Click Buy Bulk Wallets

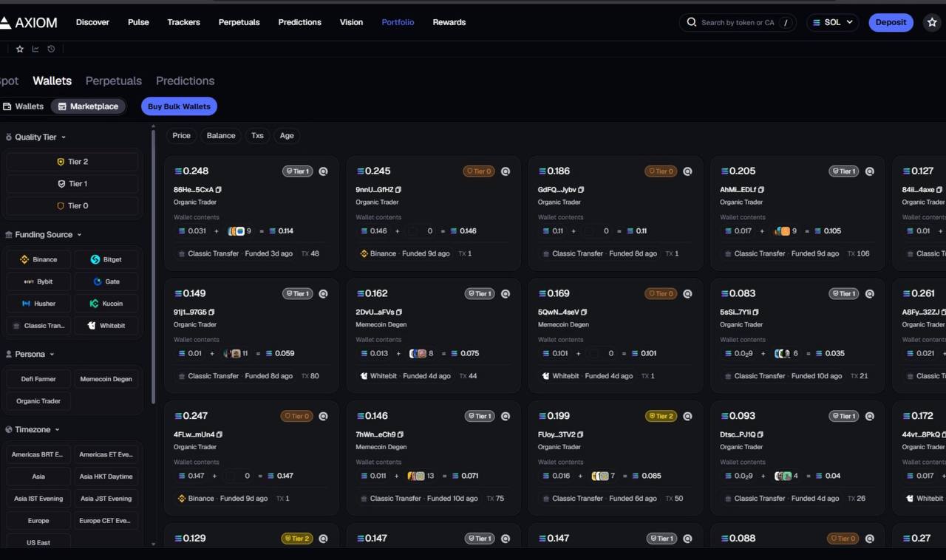click(179, 106)
